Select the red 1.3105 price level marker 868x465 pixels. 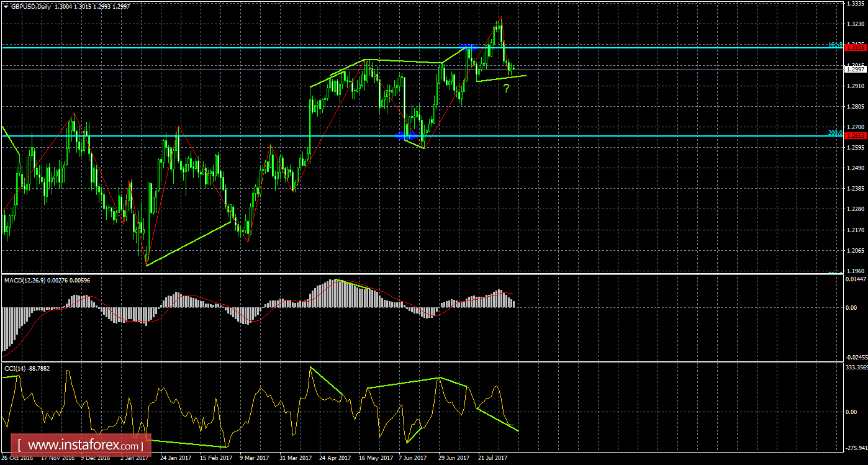point(856,47)
